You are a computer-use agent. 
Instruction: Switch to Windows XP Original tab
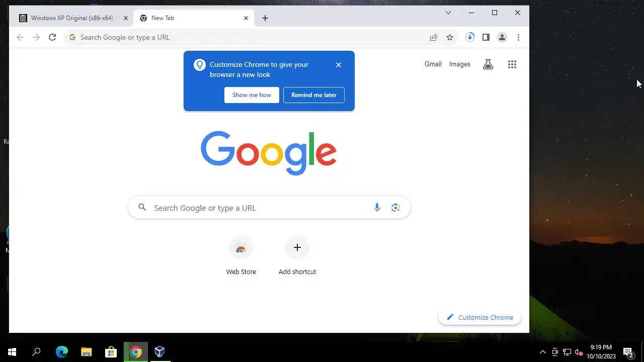pyautogui.click(x=72, y=18)
